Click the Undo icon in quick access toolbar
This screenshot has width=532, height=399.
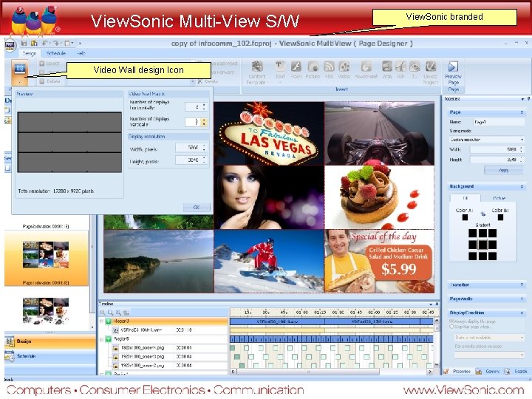[45, 43]
